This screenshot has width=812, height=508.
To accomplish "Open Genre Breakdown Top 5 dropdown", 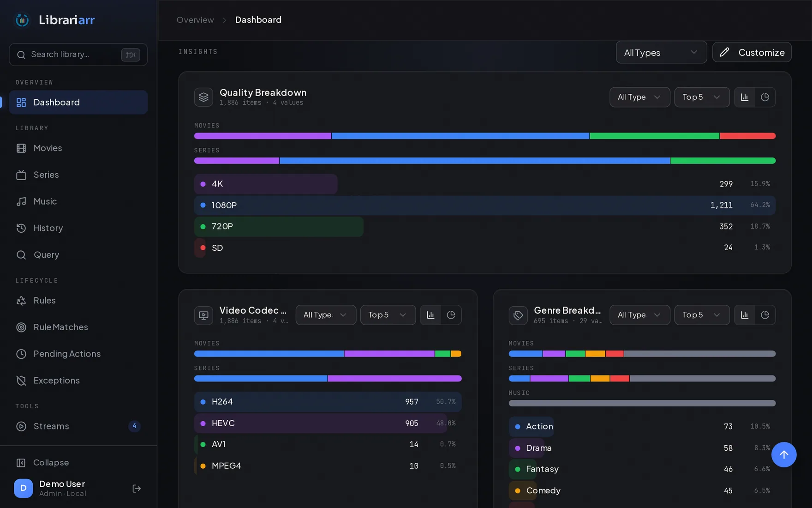I will pyautogui.click(x=702, y=315).
